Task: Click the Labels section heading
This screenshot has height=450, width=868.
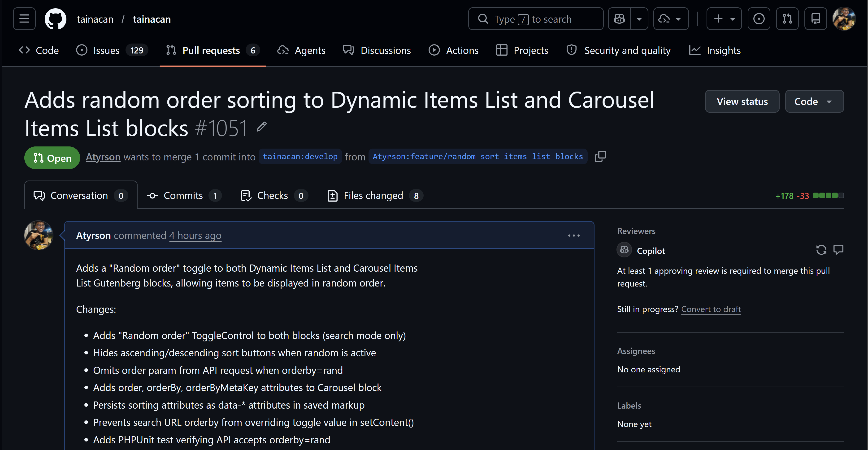Action: (x=629, y=406)
